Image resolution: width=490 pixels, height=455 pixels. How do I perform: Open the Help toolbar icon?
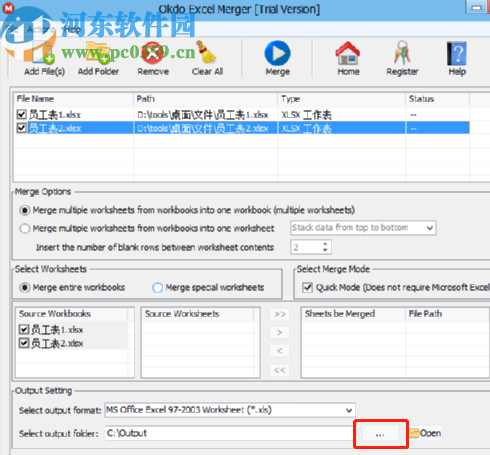457,53
